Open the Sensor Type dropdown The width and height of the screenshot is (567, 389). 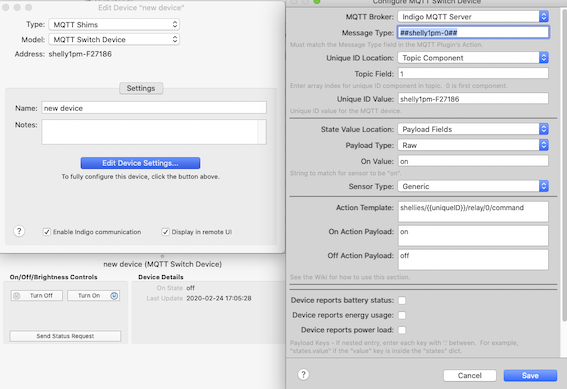pos(473,187)
